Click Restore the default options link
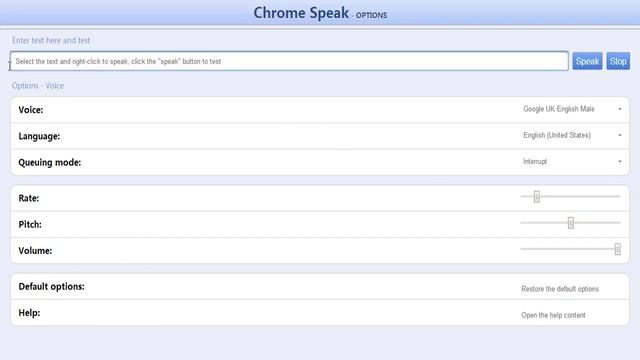 [560, 289]
